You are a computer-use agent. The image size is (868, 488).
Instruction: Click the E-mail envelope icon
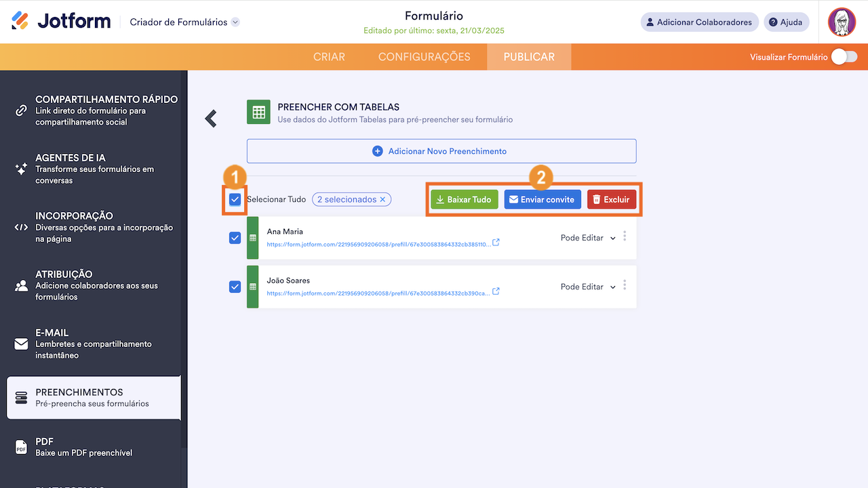(21, 344)
